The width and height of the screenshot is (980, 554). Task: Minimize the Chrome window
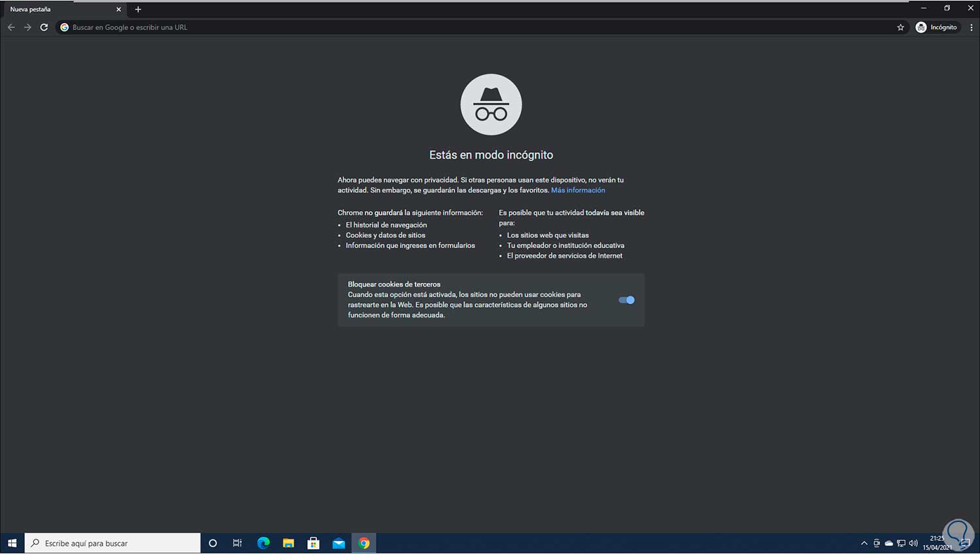[x=924, y=8]
